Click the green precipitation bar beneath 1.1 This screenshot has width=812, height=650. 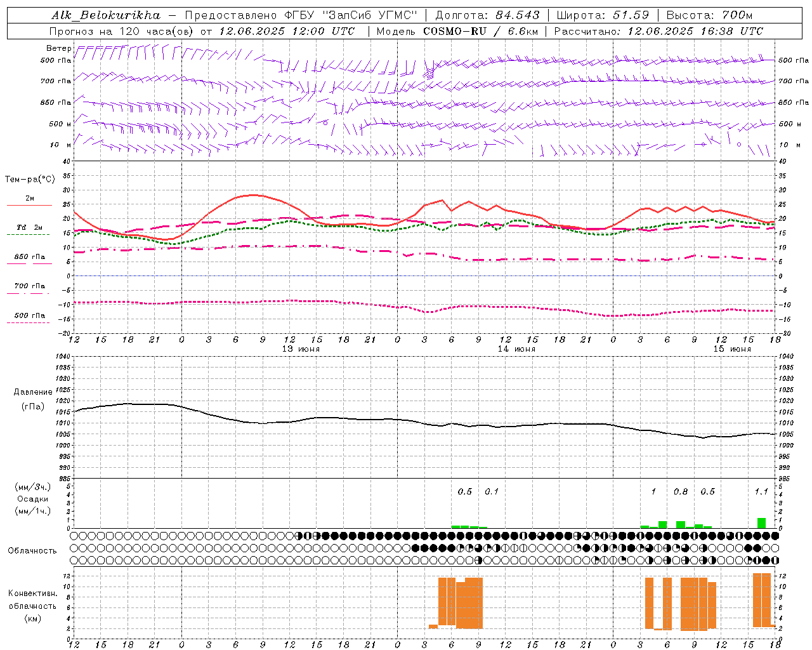click(761, 523)
